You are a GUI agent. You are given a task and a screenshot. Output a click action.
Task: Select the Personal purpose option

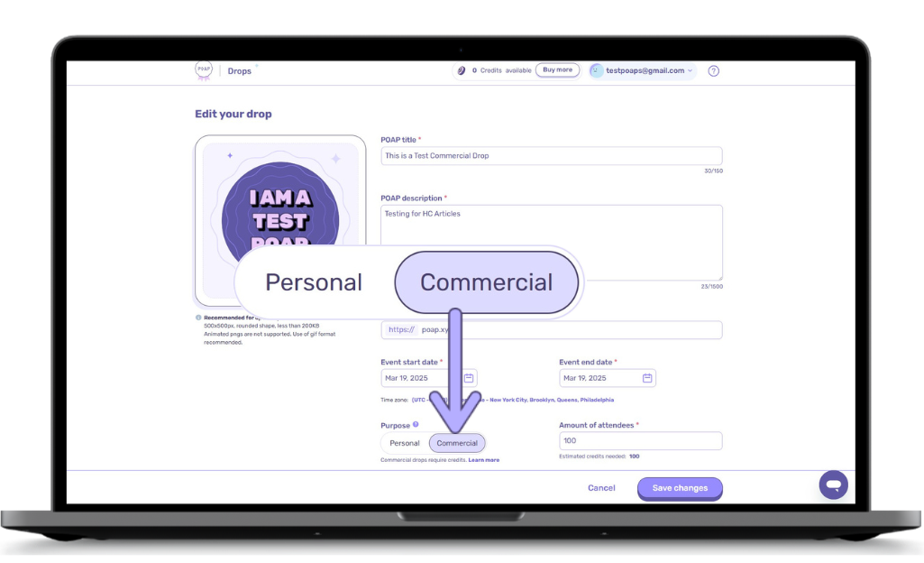(x=405, y=443)
